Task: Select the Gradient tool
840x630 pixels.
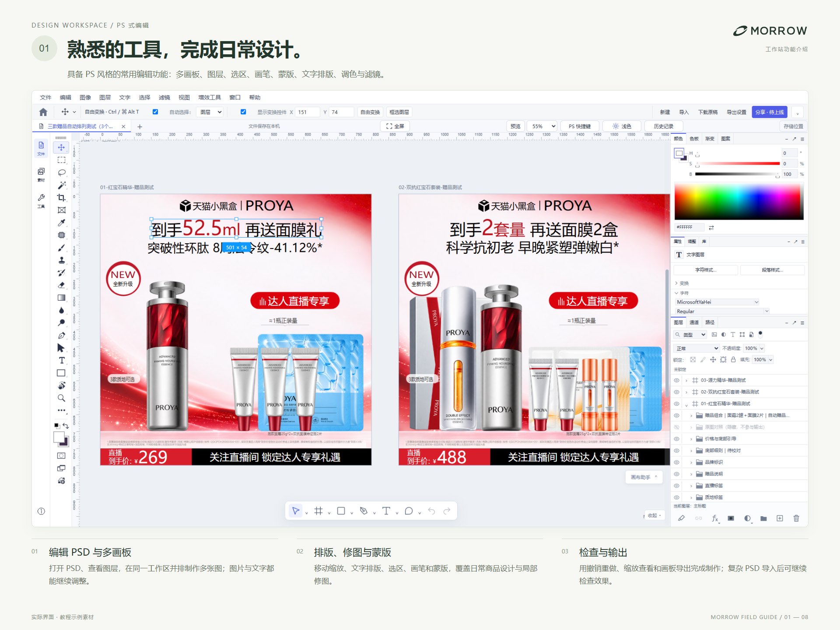Action: pyautogui.click(x=61, y=298)
